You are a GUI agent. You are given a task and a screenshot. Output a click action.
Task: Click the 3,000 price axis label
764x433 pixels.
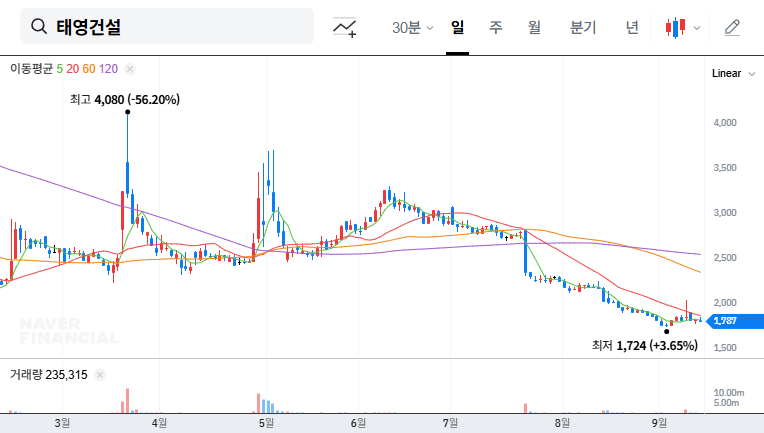point(725,213)
